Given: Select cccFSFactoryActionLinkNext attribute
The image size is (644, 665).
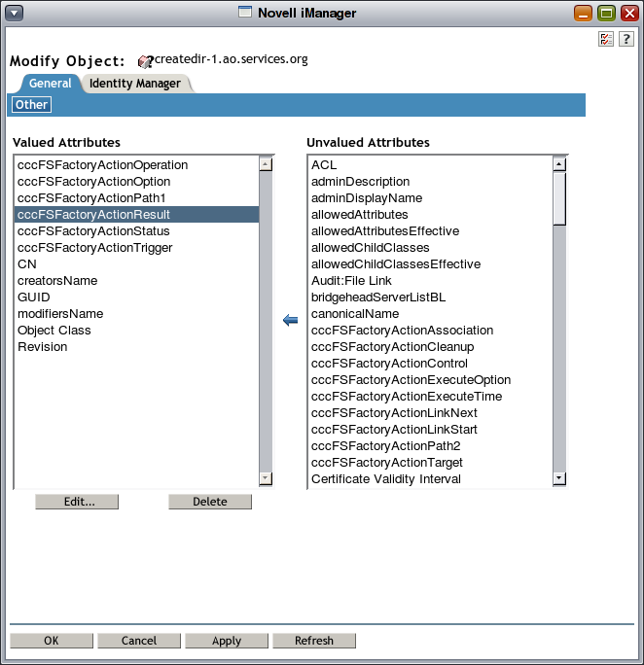Looking at the screenshot, I should 431,413.
